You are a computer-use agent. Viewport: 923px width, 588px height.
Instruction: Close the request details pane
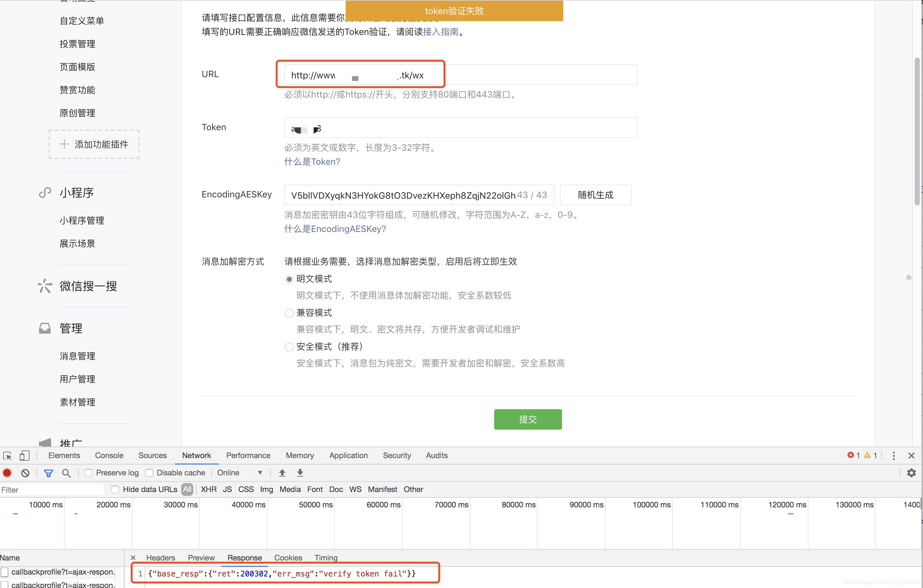point(133,558)
